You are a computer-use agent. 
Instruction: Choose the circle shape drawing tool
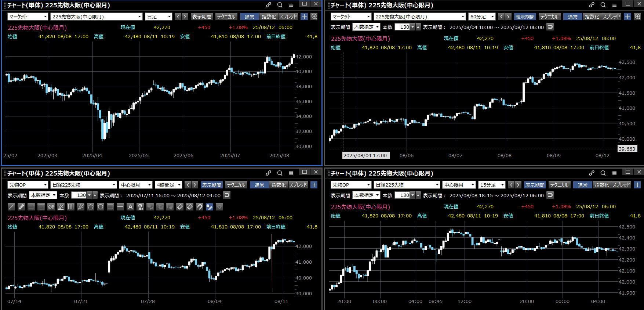coord(101,207)
